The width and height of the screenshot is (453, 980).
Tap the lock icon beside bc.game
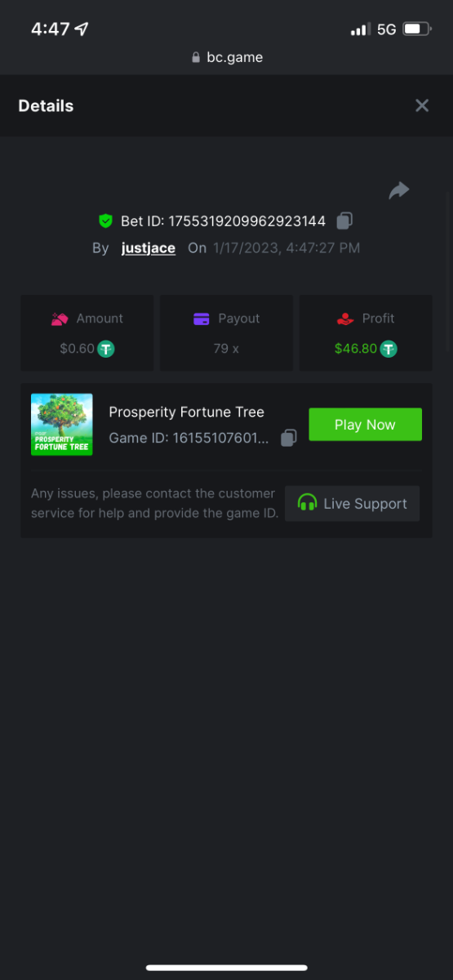[x=195, y=57]
